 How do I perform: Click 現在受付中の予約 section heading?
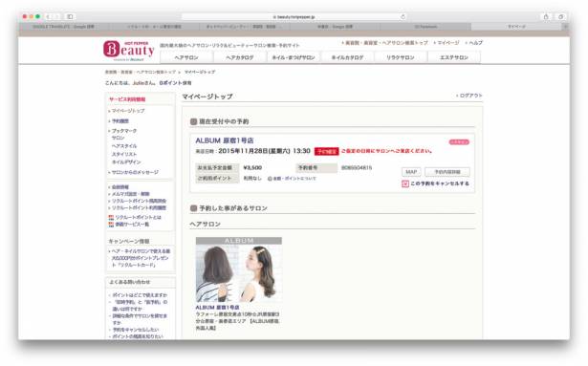(x=224, y=121)
